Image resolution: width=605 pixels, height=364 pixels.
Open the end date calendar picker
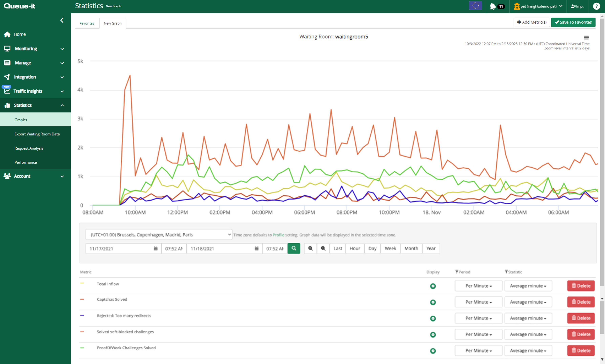coord(257,248)
